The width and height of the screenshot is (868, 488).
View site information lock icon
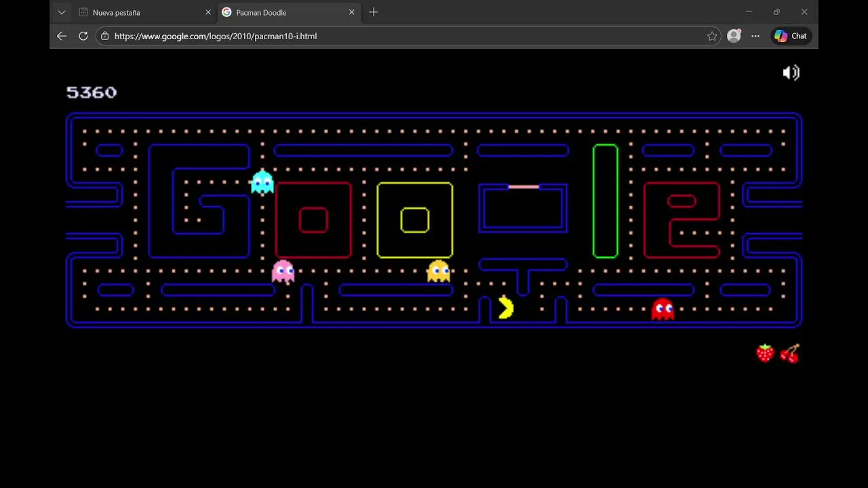104,36
